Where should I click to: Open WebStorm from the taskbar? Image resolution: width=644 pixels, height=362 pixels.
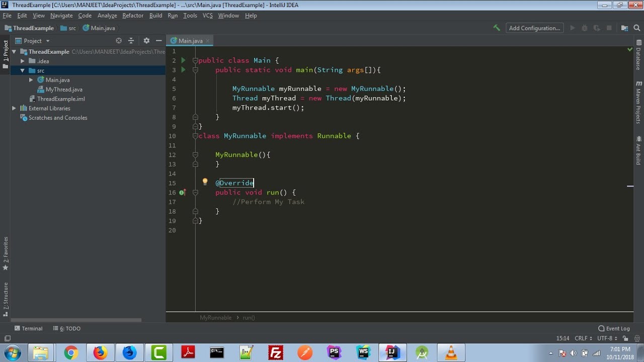[x=363, y=353]
